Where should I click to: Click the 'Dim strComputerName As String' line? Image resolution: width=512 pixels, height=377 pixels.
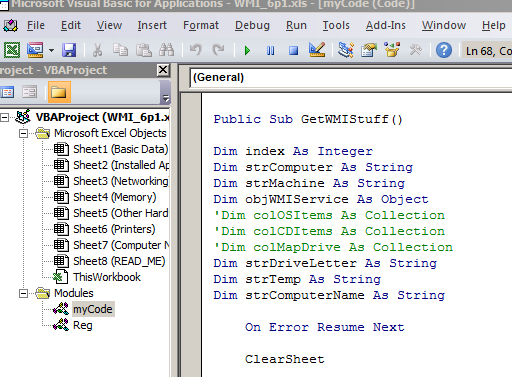pyautogui.click(x=329, y=295)
